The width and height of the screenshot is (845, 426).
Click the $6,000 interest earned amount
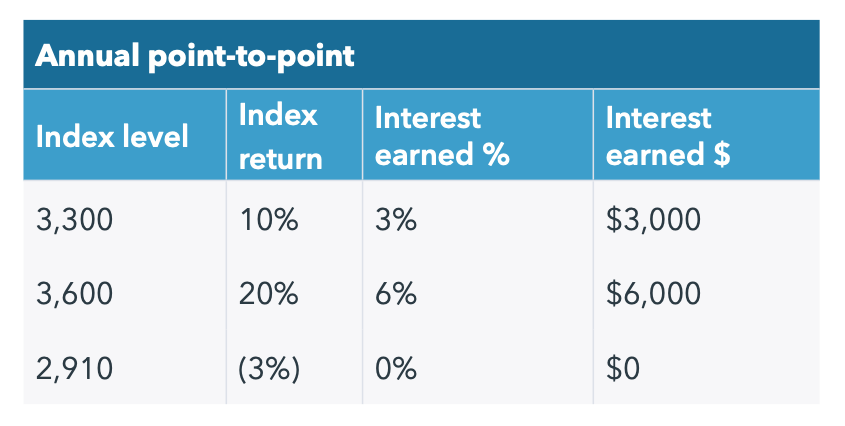[653, 294]
